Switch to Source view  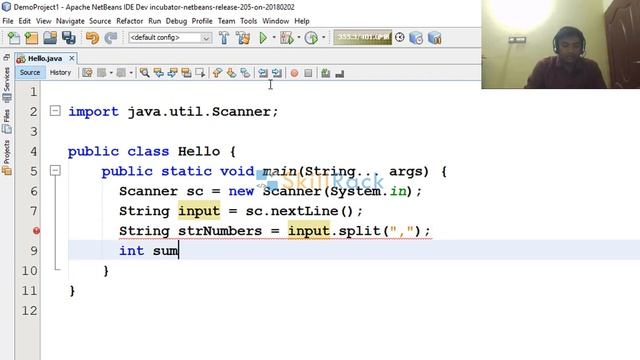tap(30, 73)
